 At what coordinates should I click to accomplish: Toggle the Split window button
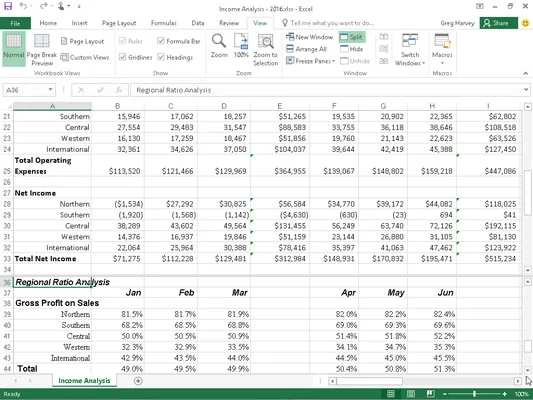click(352, 37)
